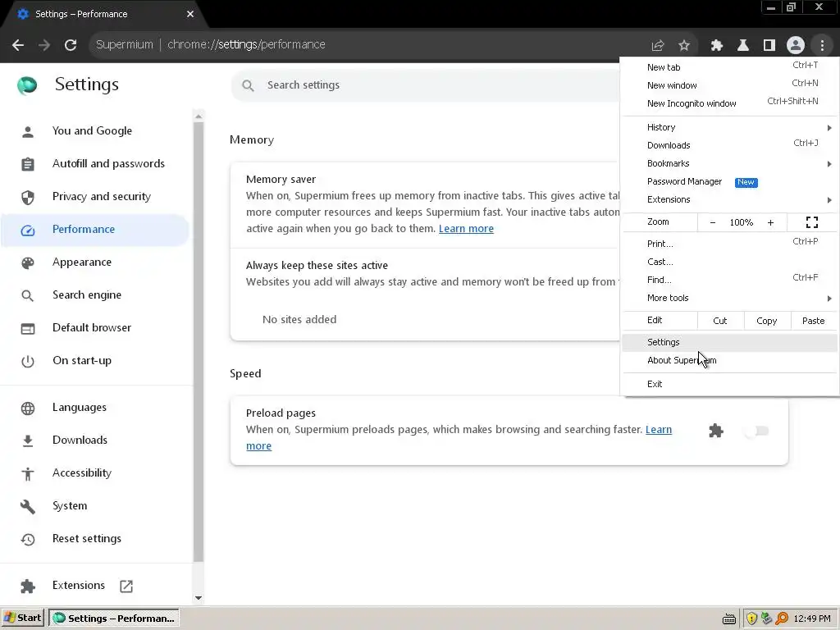Open Password Manager from the menu
The height and width of the screenshot is (630, 840).
(x=729, y=181)
